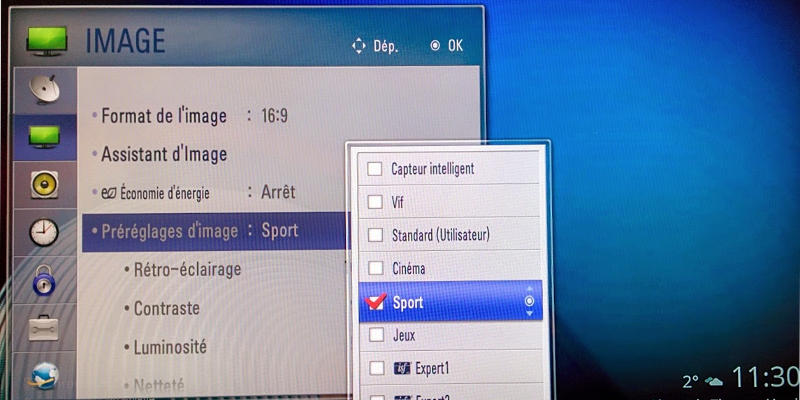The width and height of the screenshot is (800, 400).
Task: Check the Capteur intelligent checkbox
Action: (375, 169)
